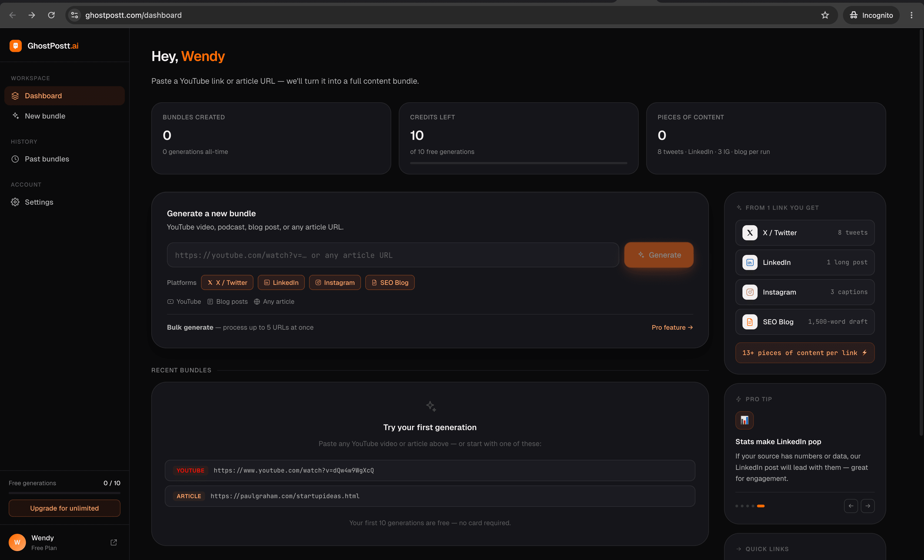Click the Instagram icon in side panel

coord(750,292)
